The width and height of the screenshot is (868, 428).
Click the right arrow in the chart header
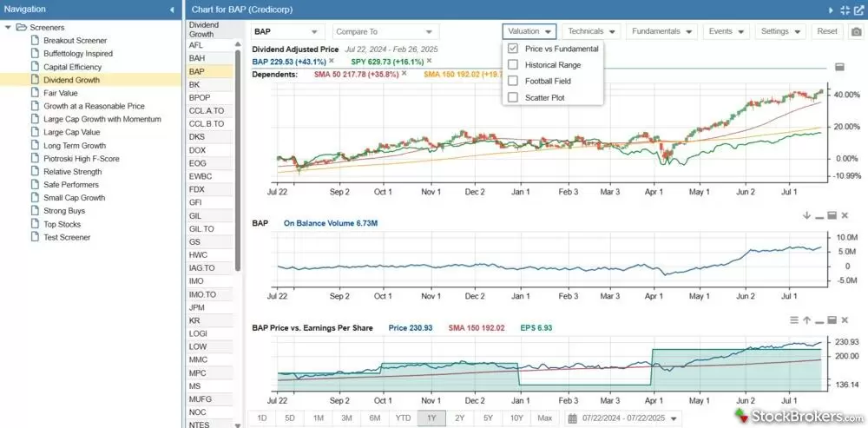click(x=831, y=10)
